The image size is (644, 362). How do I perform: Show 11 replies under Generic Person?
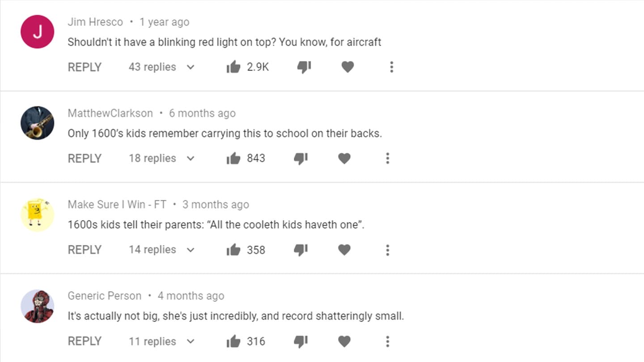click(161, 341)
